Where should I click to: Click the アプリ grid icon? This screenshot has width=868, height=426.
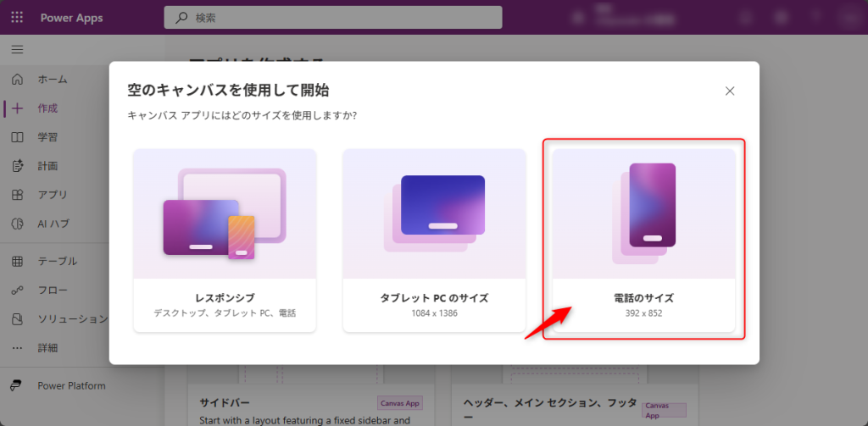(17, 195)
